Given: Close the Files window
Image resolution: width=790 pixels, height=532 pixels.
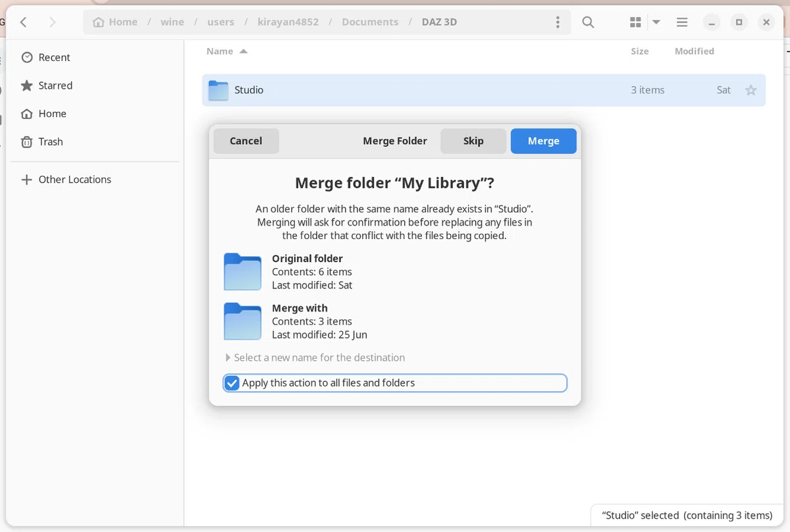Looking at the screenshot, I should [x=766, y=22].
